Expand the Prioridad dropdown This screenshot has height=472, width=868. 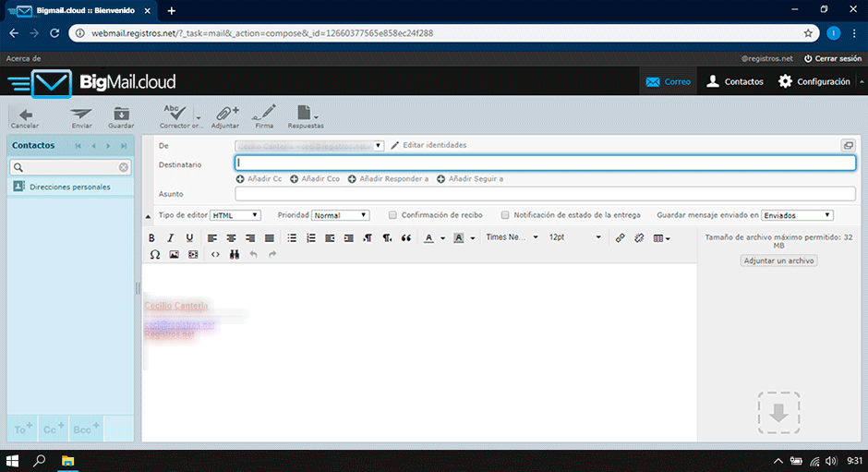click(x=340, y=215)
